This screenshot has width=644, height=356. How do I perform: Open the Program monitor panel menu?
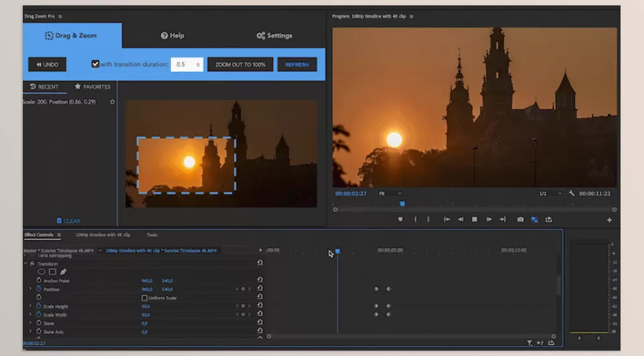pyautogui.click(x=411, y=16)
